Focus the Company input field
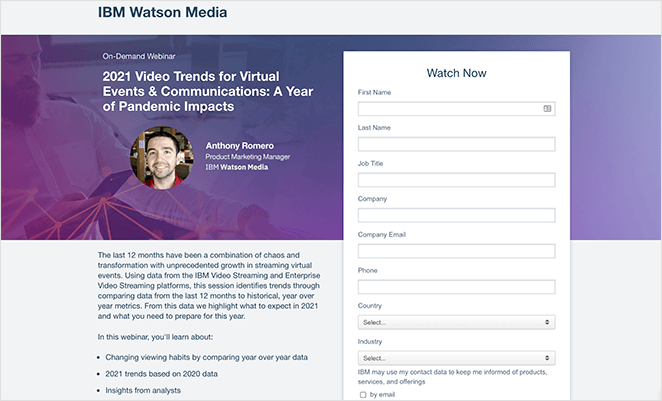 click(x=456, y=215)
